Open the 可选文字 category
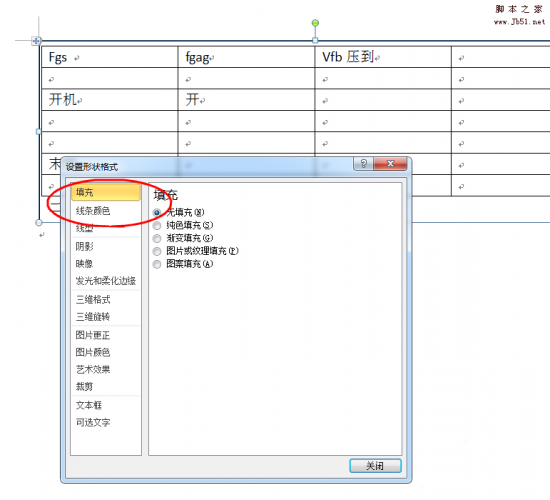The height and width of the screenshot is (500, 550). tap(106, 422)
